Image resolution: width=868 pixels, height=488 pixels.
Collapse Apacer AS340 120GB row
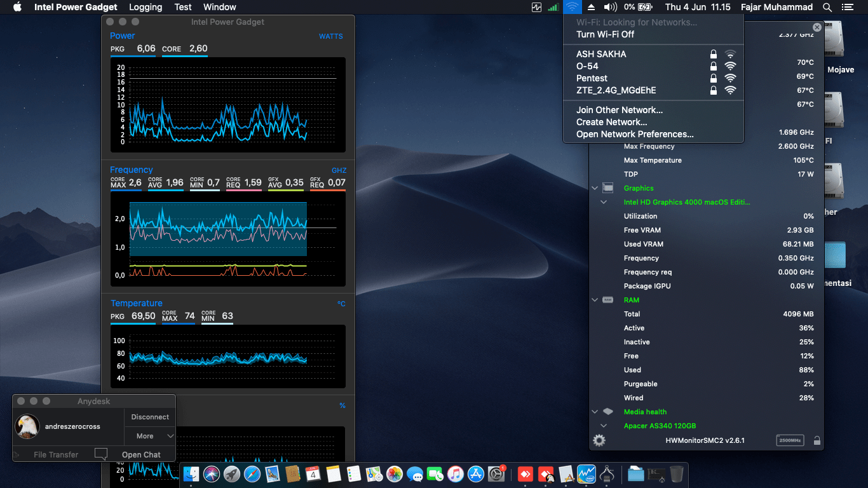click(604, 426)
